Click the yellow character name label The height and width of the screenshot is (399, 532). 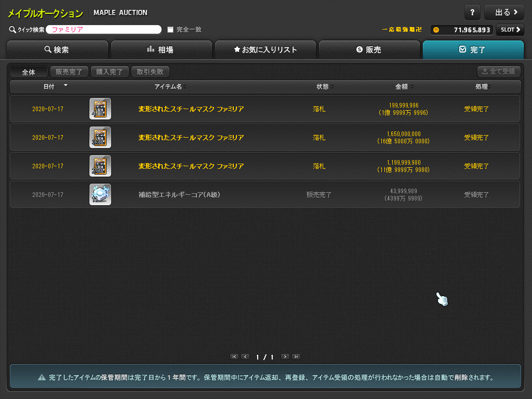[x=402, y=30]
